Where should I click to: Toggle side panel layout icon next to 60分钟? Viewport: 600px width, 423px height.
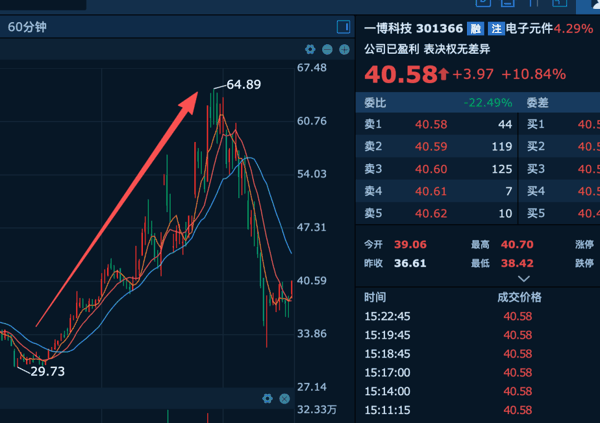click(343, 27)
